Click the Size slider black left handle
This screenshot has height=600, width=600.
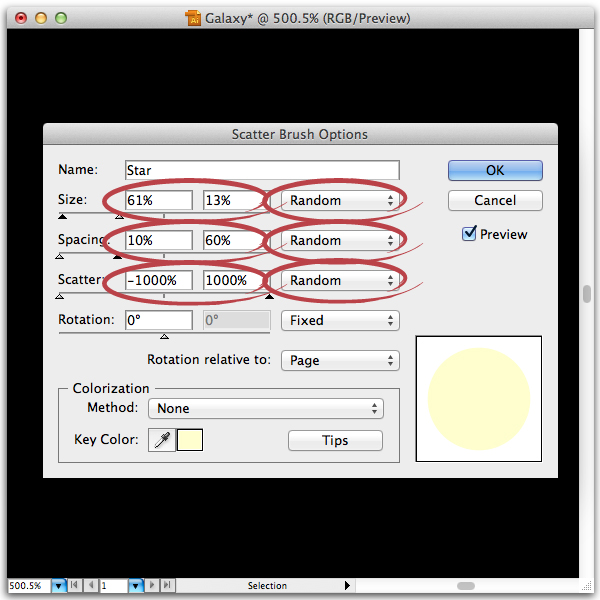[x=62, y=217]
